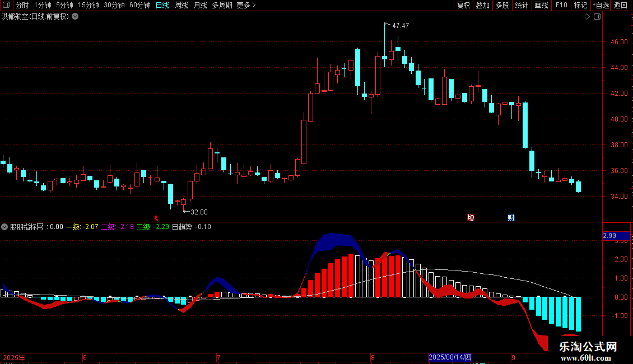Select the 5分钟 period
The height and width of the screenshot is (364, 633).
pos(64,5)
